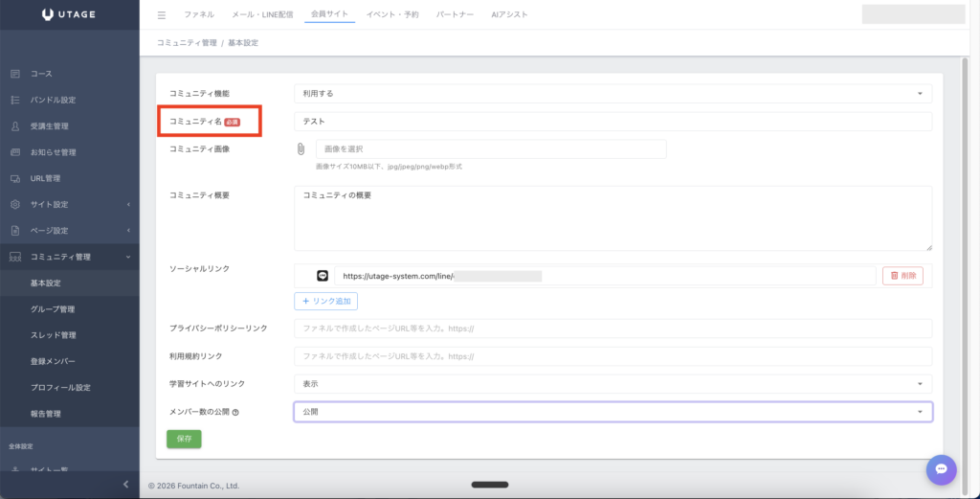This screenshot has height=499, width=980.
Task: Open the メンバー数の公開 dropdown
Action: [613, 412]
